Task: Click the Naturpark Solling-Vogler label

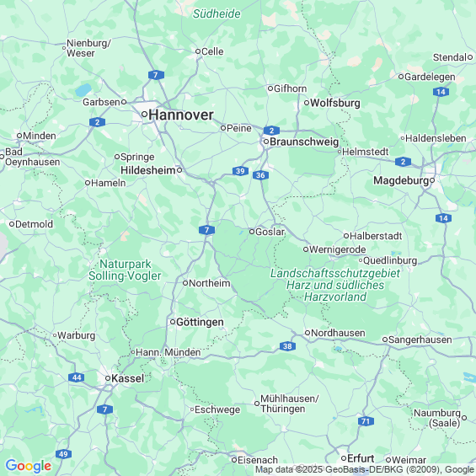Action: [x=125, y=270]
